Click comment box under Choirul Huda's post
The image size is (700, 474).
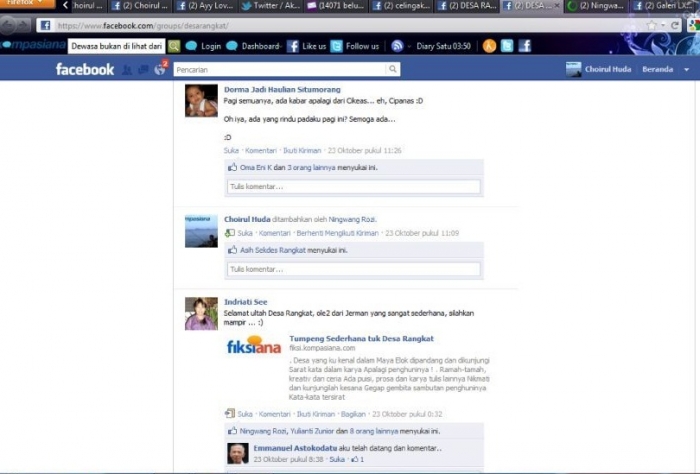point(354,269)
